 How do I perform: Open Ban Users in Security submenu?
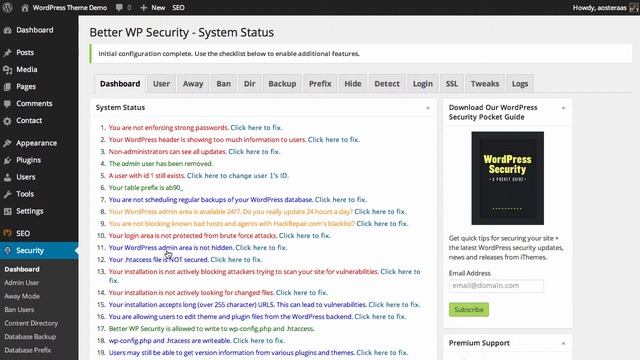click(x=19, y=309)
